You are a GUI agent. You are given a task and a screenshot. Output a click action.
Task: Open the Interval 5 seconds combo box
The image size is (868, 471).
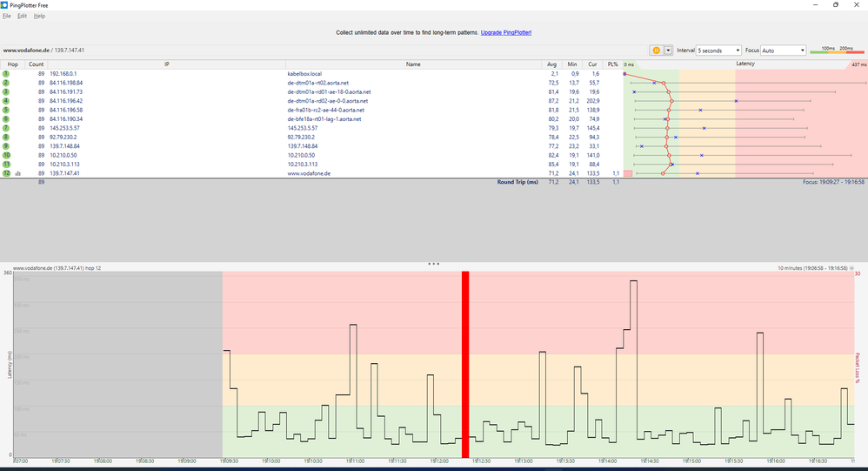click(x=718, y=50)
